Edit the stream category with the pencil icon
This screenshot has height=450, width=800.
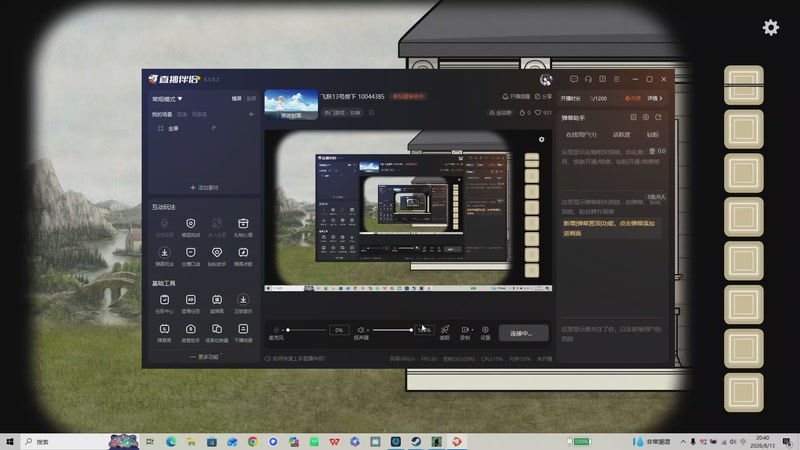point(372,112)
